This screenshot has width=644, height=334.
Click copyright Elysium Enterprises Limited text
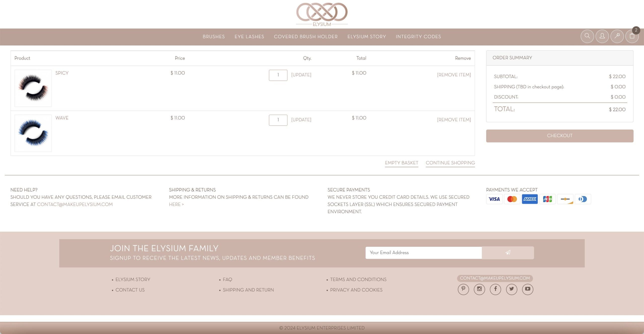point(322,328)
